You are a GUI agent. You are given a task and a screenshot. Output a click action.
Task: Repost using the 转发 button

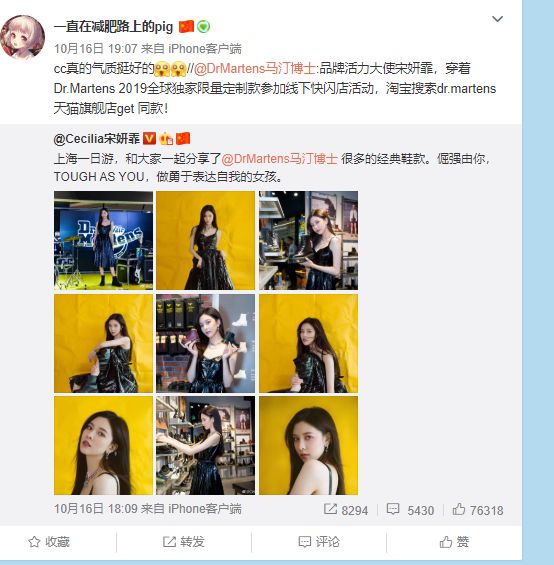[x=183, y=542]
